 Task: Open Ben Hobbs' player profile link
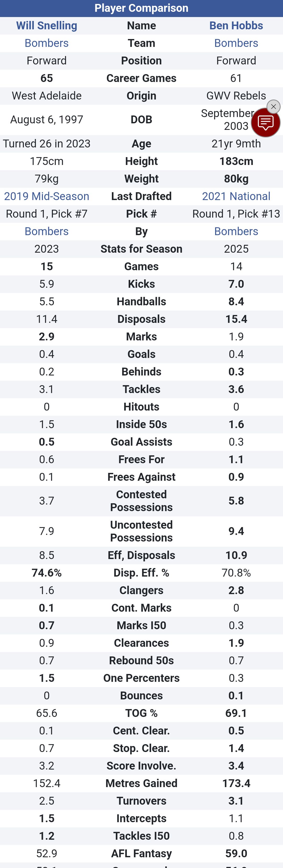pyautogui.click(x=236, y=26)
